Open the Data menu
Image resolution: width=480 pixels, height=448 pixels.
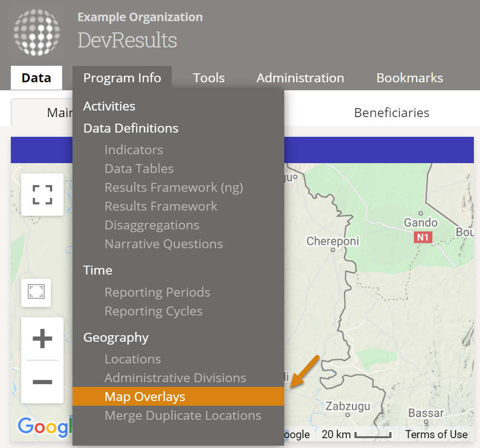point(36,78)
